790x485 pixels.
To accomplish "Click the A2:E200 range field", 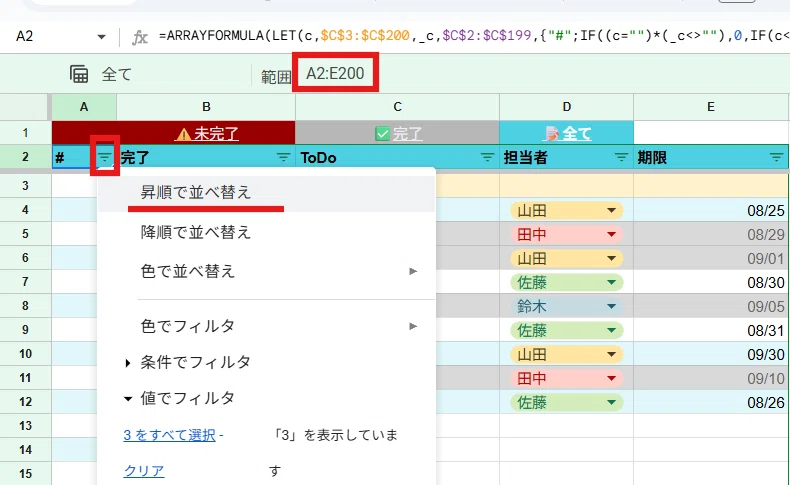I will click(x=335, y=74).
